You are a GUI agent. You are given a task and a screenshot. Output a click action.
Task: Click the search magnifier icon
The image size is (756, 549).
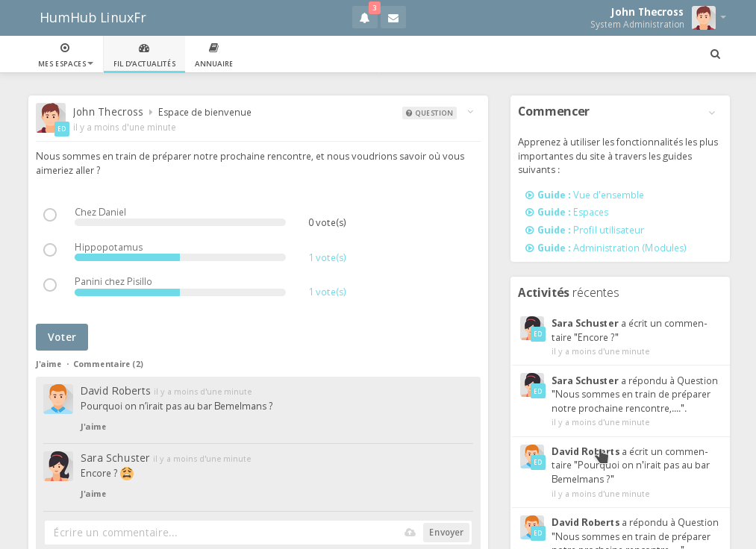pyautogui.click(x=715, y=54)
